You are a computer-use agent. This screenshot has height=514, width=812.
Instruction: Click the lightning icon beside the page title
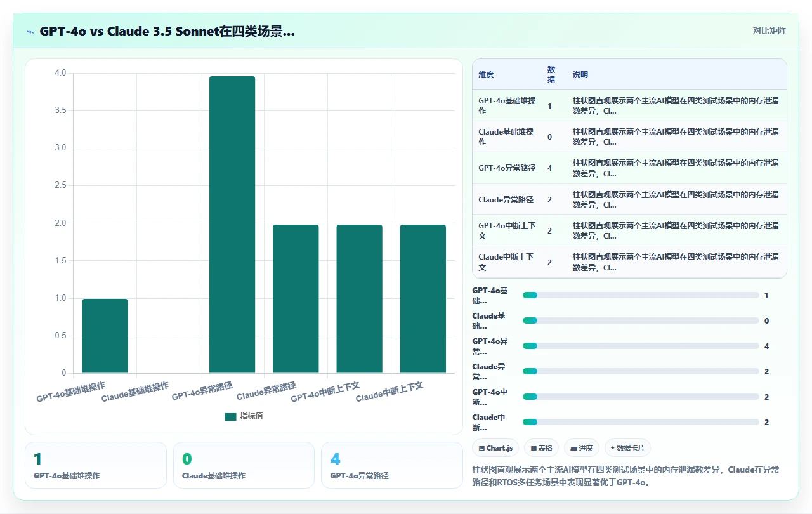pyautogui.click(x=30, y=31)
